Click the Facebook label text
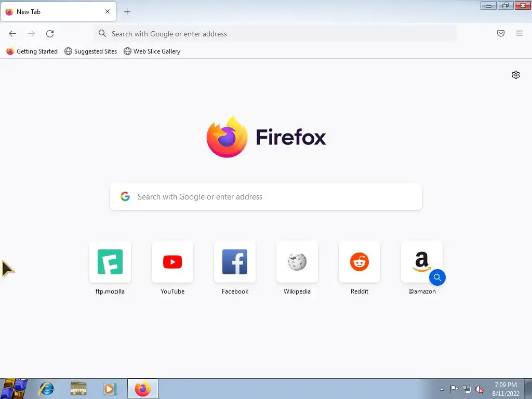532x399 pixels. coord(235,291)
